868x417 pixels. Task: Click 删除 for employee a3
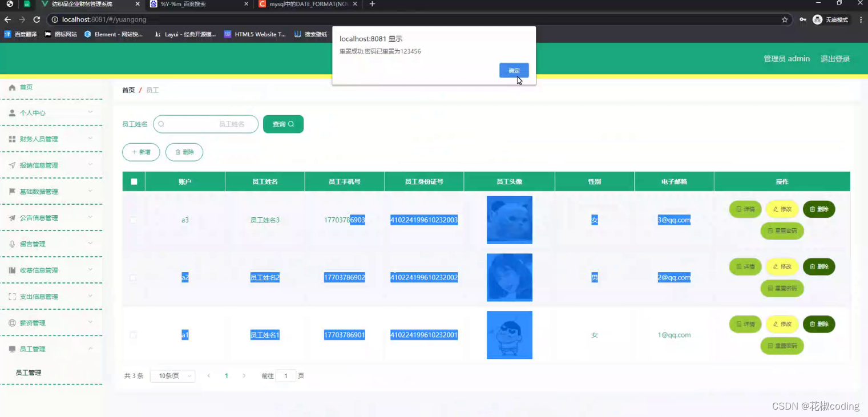819,209
